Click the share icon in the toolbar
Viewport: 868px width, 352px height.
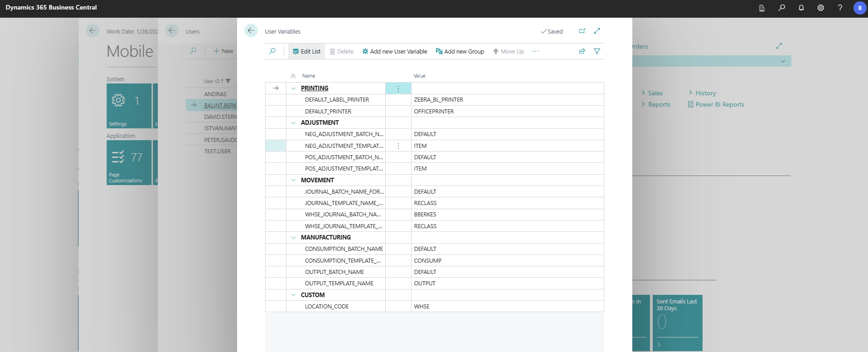tap(582, 51)
